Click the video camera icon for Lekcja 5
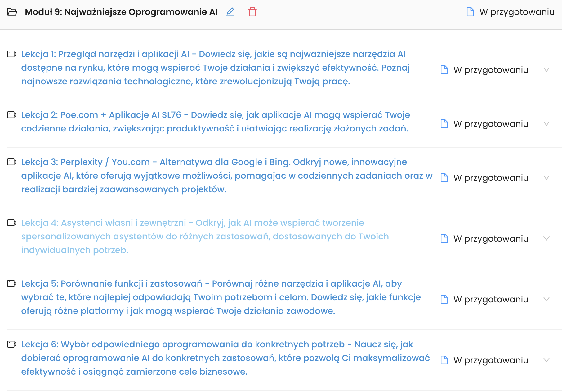The image size is (562, 392). pyautogui.click(x=12, y=284)
